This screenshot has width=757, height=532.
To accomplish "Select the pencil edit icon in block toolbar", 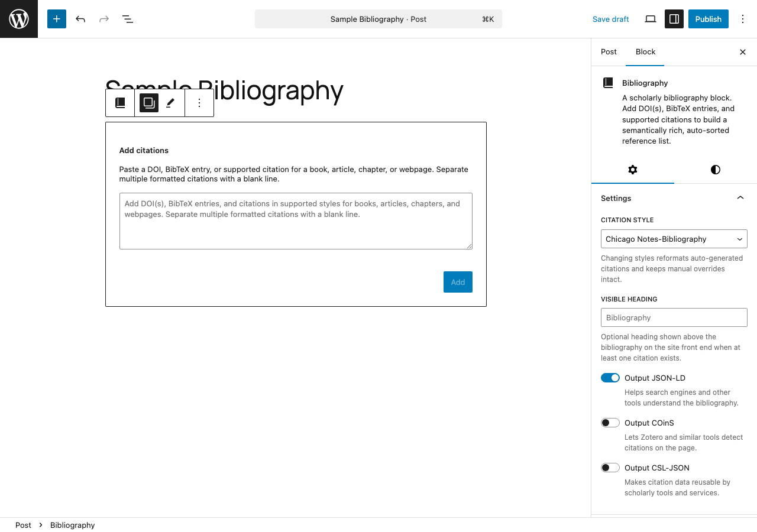I will (170, 102).
